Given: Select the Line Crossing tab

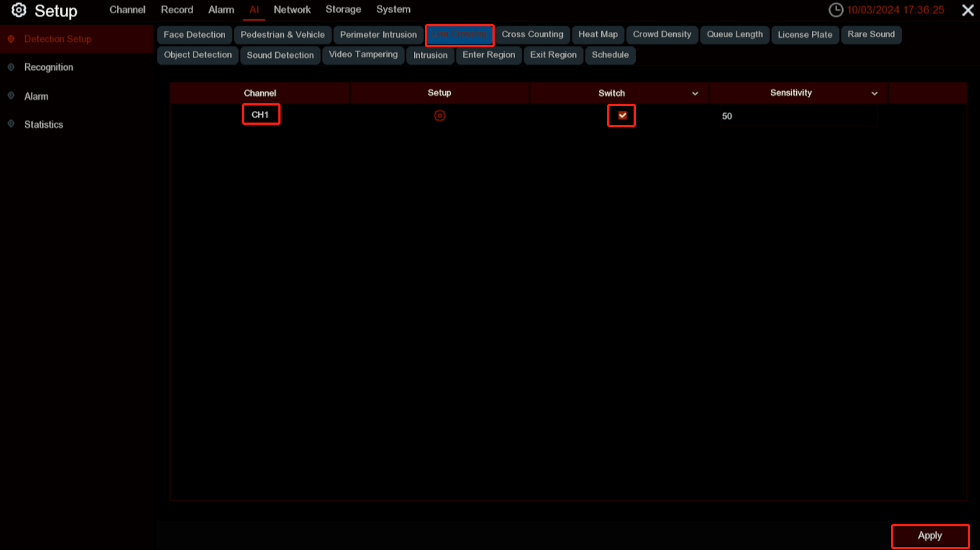Looking at the screenshot, I should coord(460,35).
